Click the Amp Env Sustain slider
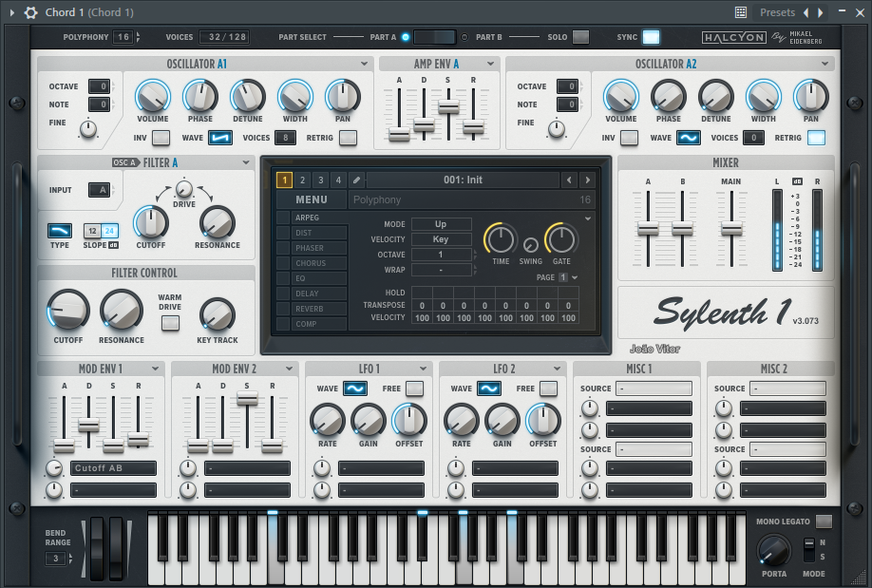The width and height of the screenshot is (872, 588). tap(448, 107)
